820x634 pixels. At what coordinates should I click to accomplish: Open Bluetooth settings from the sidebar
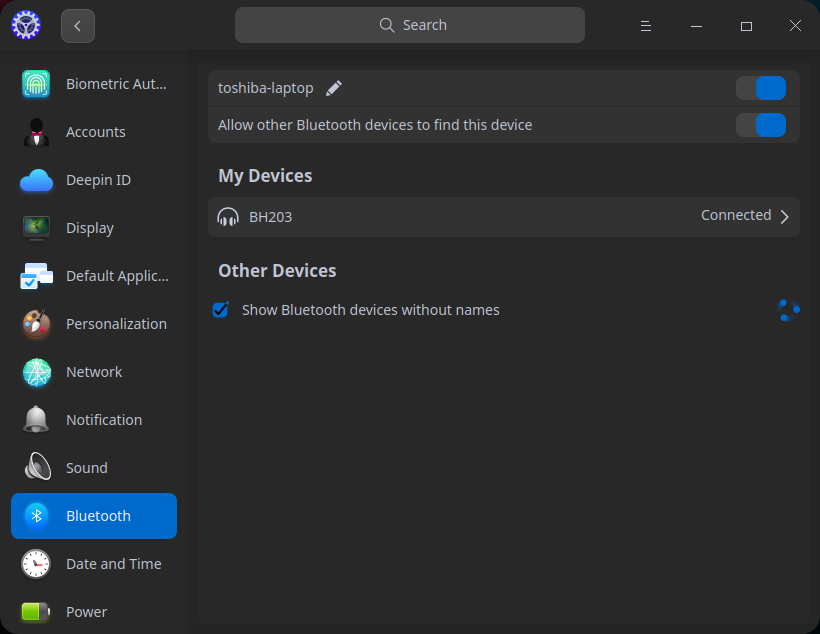(x=93, y=516)
